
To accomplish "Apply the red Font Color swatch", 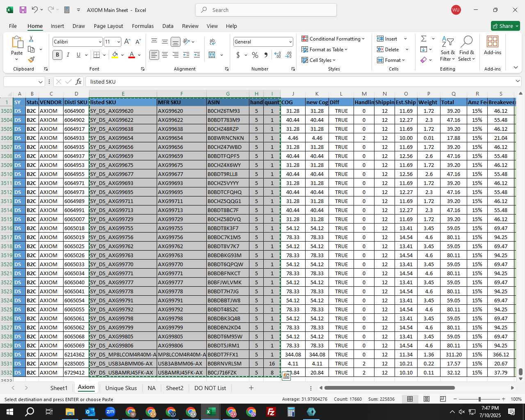I will (x=132, y=55).
